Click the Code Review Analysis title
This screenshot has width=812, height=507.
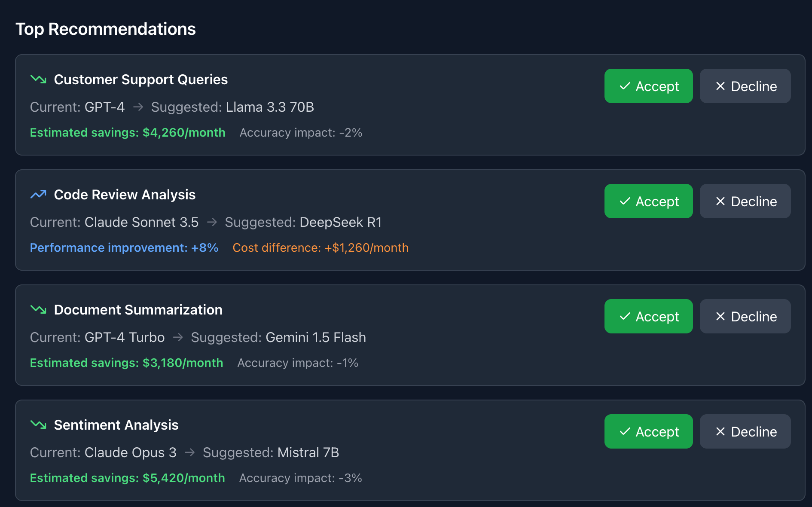125,195
